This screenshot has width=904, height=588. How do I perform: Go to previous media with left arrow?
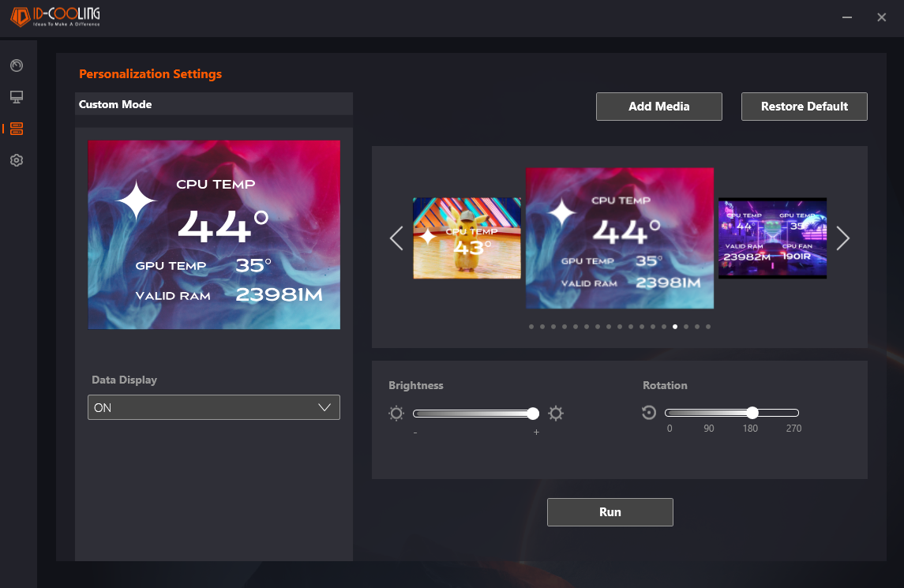pyautogui.click(x=396, y=238)
